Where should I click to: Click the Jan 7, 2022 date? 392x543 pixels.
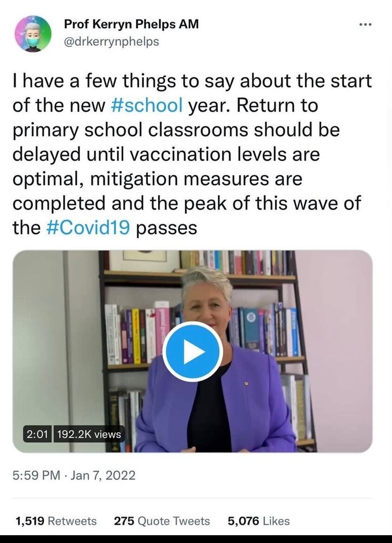pyautogui.click(x=103, y=475)
